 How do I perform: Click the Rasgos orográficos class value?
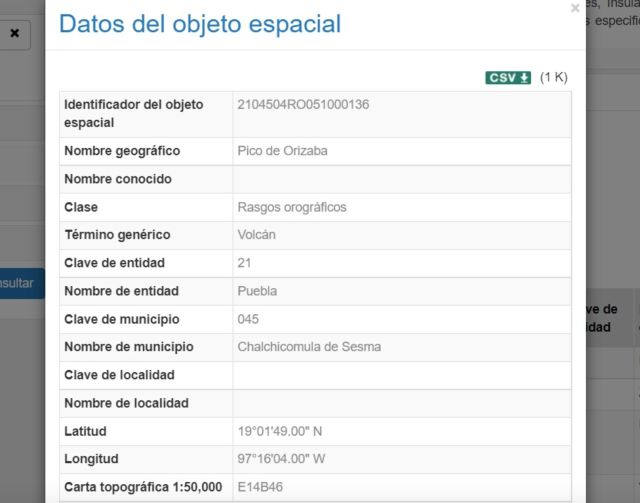[292, 207]
